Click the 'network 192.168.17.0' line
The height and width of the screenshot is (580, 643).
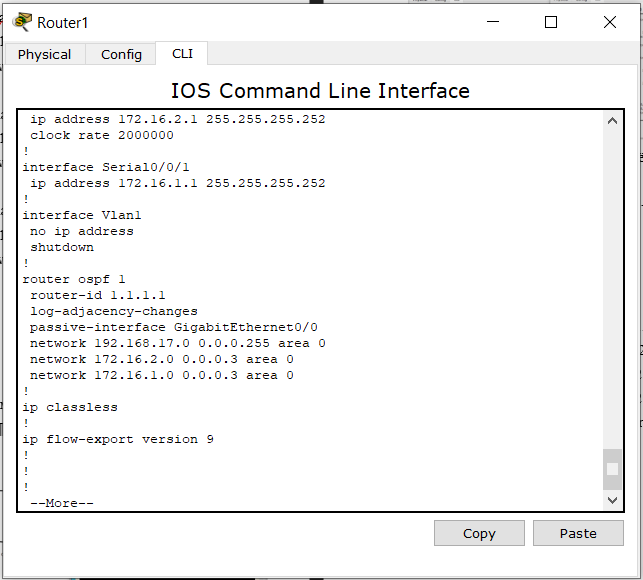(x=178, y=343)
